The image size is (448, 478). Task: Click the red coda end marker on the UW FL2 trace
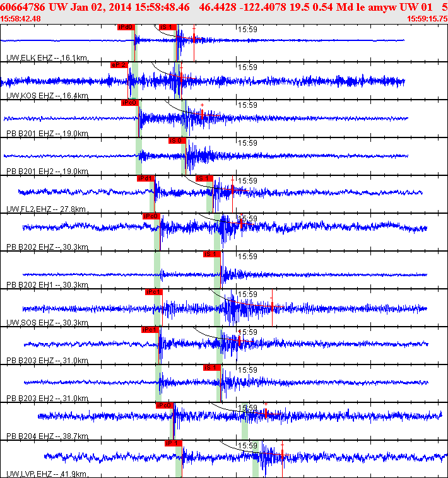(x=232, y=190)
